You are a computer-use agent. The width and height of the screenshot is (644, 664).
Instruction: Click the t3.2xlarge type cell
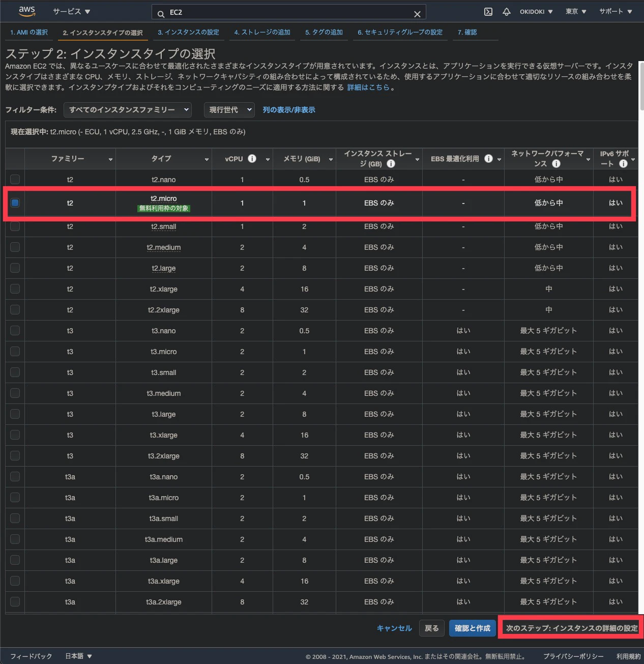pyautogui.click(x=164, y=456)
